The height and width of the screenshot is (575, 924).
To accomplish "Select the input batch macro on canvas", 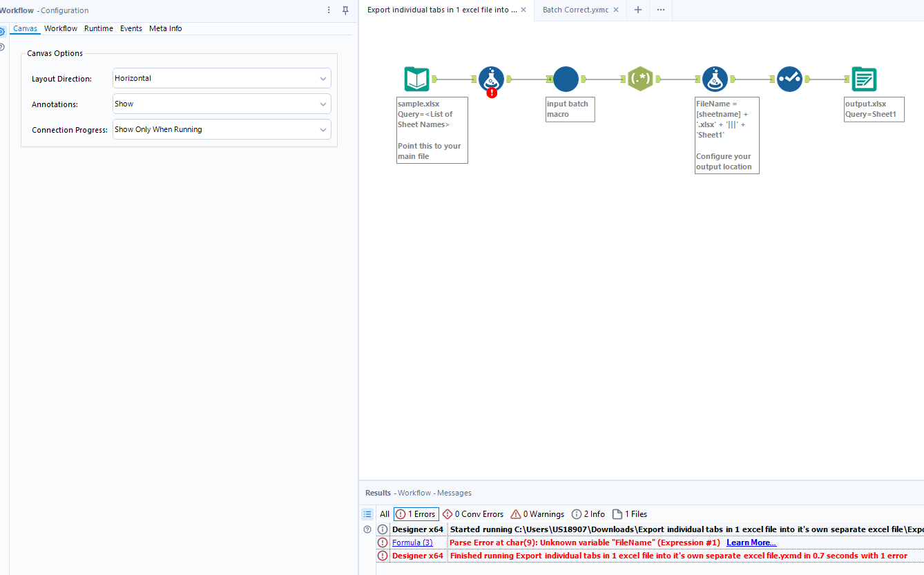I will 566,79.
